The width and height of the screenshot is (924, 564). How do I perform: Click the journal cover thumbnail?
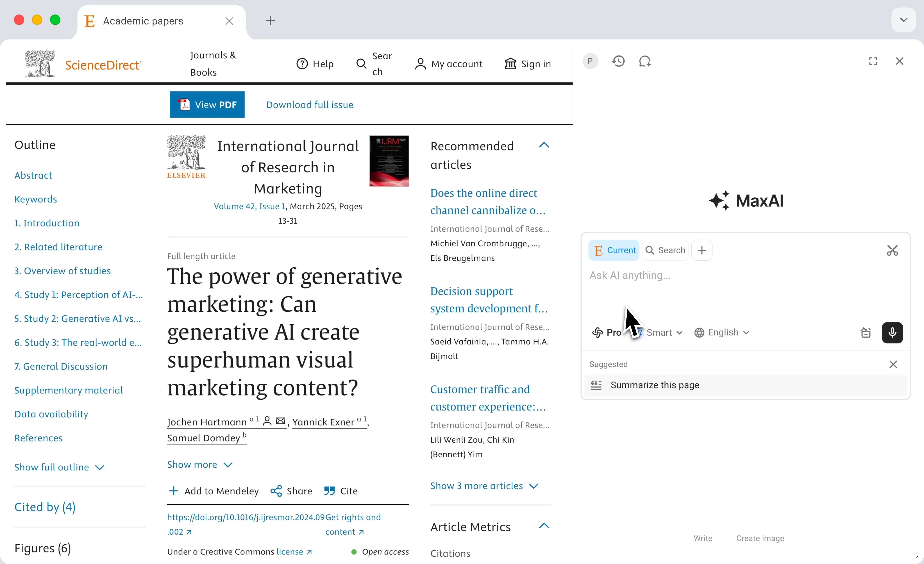389,161
